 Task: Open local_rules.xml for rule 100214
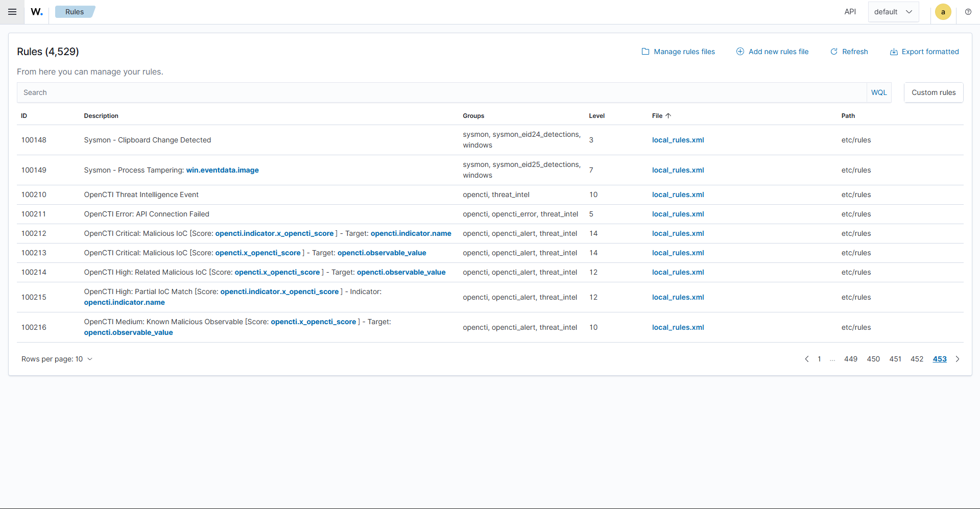(x=678, y=272)
